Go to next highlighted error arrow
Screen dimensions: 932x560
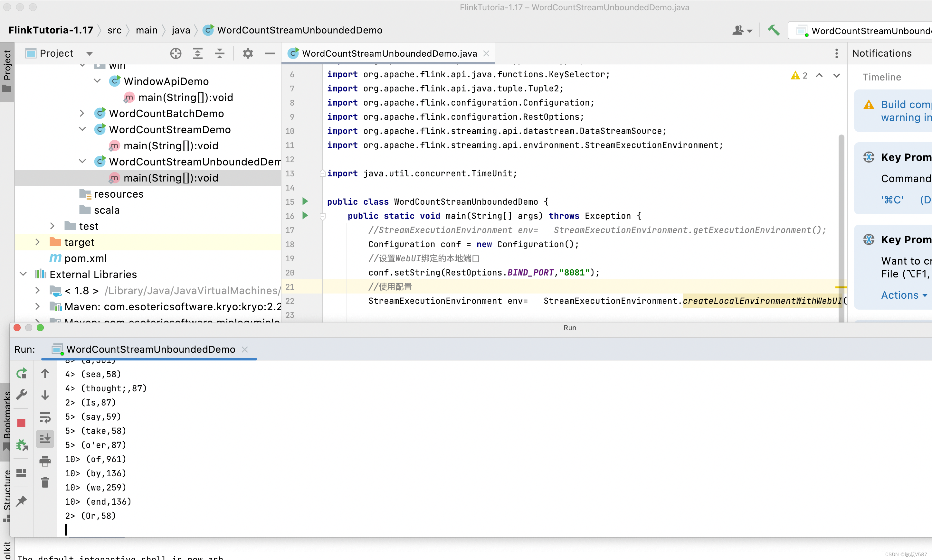click(x=836, y=76)
